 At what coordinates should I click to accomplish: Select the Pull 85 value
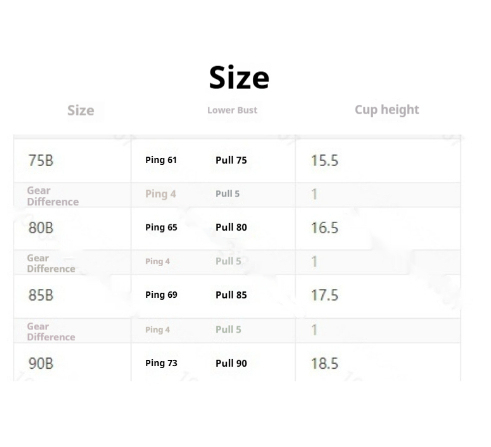click(231, 295)
